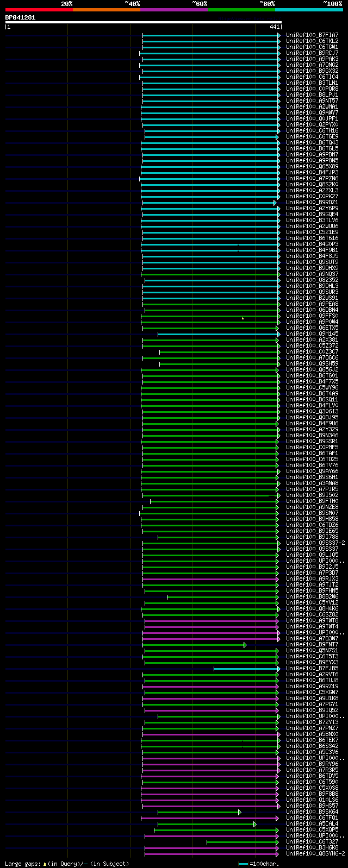The width and height of the screenshot is (348, 868).
Task: Click label UniRef100_C5Z1E9
Action: [312, 232]
